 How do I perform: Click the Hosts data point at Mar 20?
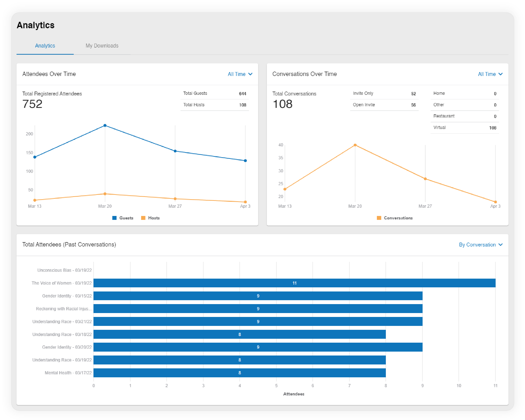pos(105,194)
